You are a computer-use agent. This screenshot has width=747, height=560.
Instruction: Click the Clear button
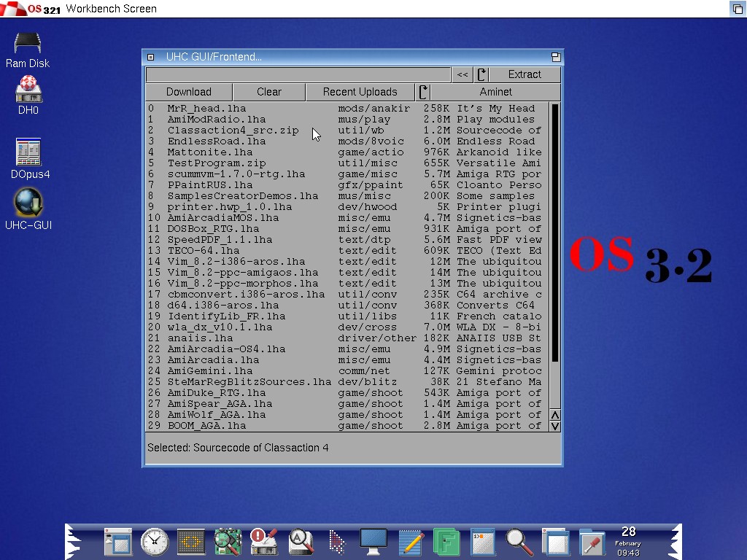268,92
